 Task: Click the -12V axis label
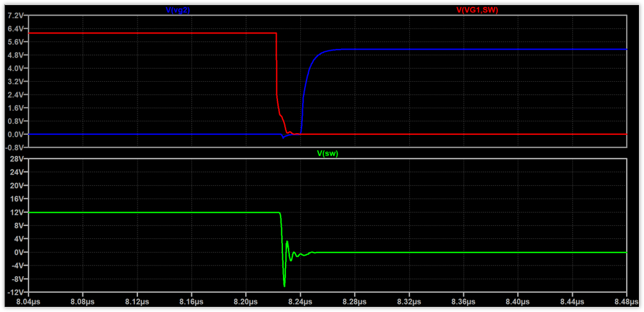17,292
